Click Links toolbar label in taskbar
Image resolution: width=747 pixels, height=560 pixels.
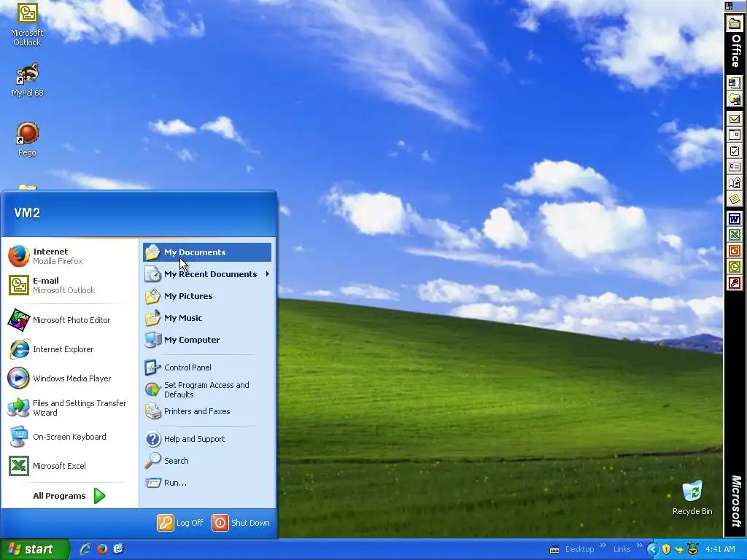tap(622, 550)
